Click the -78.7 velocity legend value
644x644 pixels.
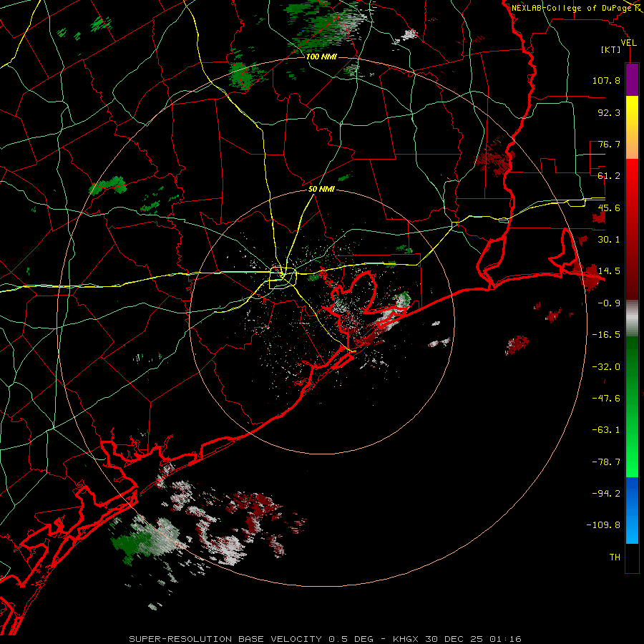[606, 462]
